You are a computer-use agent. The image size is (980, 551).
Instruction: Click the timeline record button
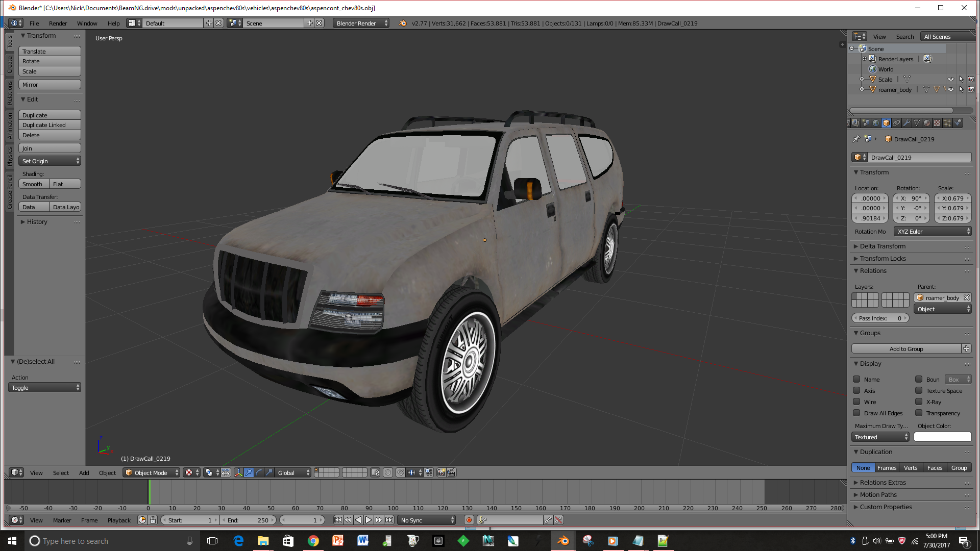pyautogui.click(x=469, y=520)
